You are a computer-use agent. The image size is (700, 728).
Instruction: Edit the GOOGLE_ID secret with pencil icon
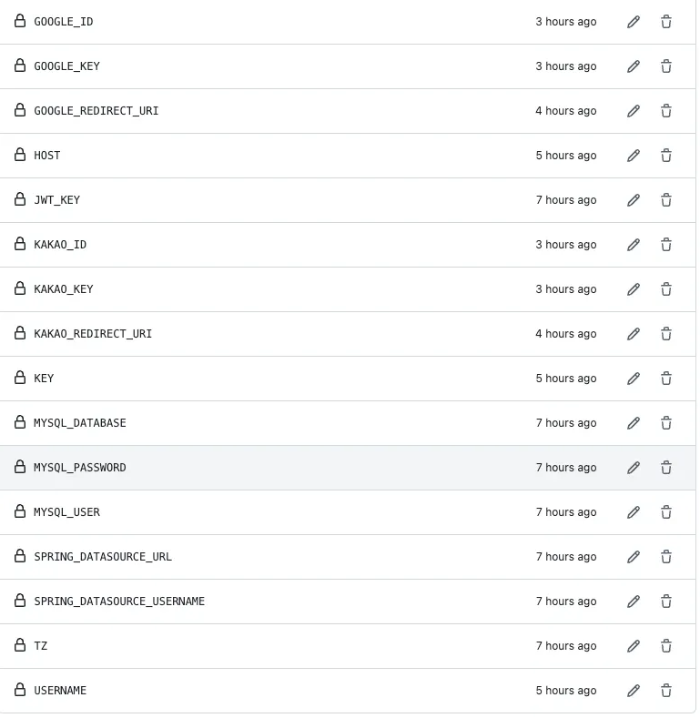click(634, 22)
